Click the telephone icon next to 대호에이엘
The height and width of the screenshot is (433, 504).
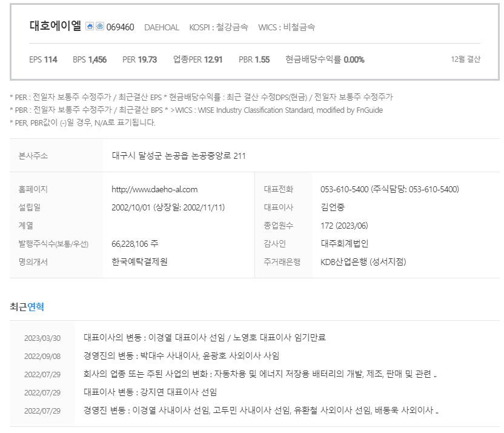[x=99, y=26]
